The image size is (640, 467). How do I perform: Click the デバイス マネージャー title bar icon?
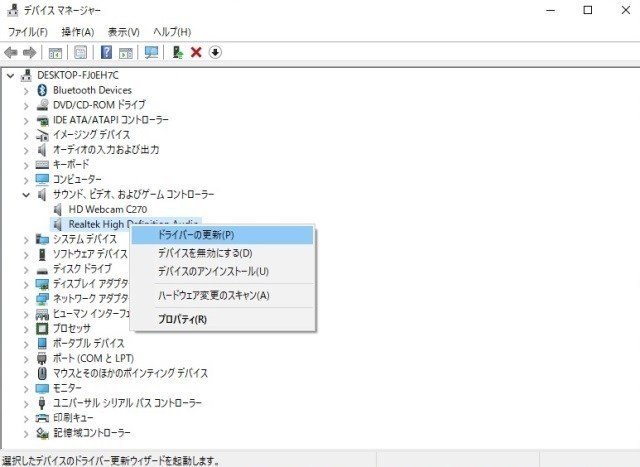point(13,10)
